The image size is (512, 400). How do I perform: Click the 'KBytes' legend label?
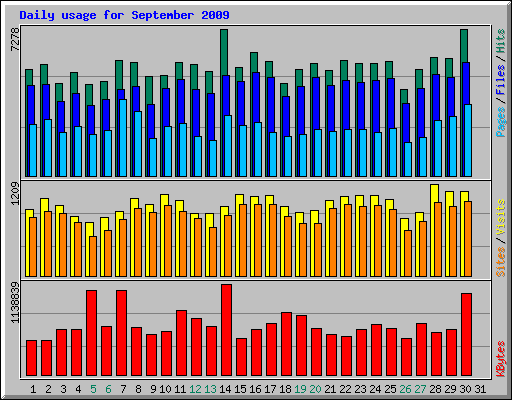tap(501, 359)
